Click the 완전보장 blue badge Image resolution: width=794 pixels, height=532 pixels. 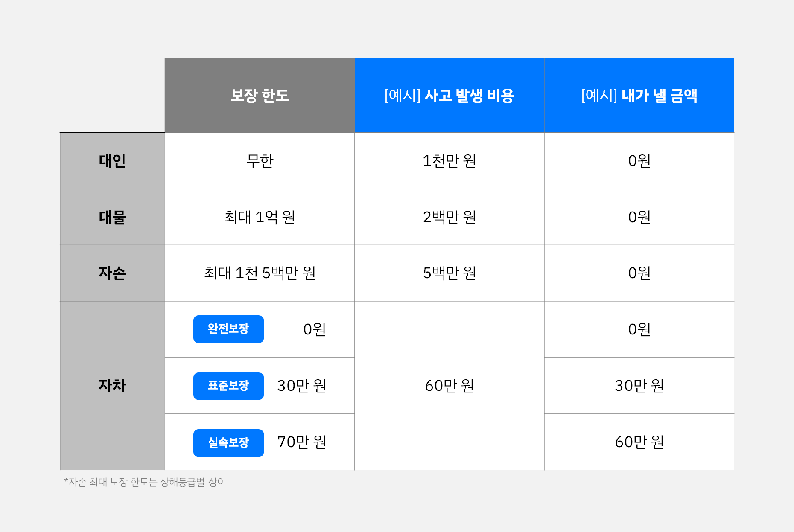[228, 329]
